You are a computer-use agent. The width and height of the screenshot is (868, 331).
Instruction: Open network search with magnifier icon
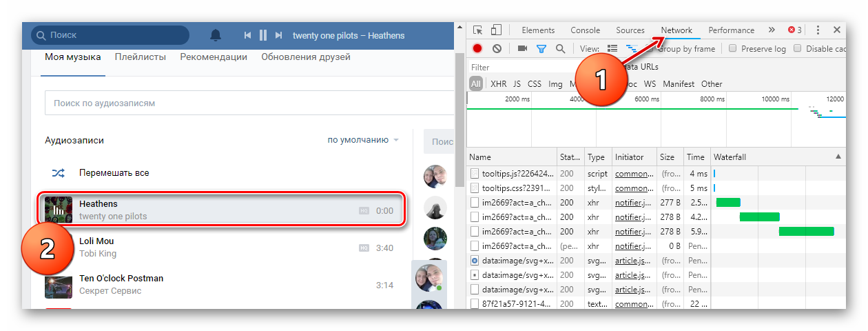coord(560,48)
